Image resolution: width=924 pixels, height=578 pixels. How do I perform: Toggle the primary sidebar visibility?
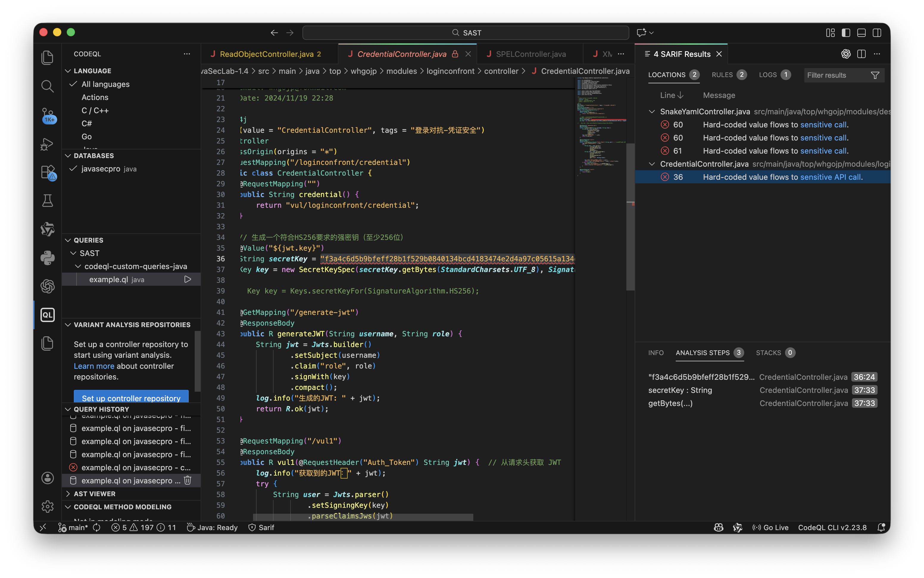[846, 33]
